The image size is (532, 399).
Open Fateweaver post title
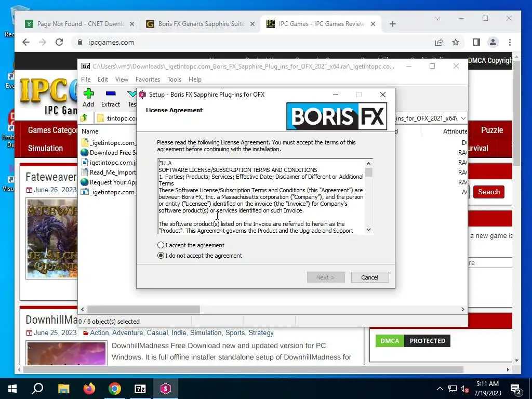coord(51,177)
